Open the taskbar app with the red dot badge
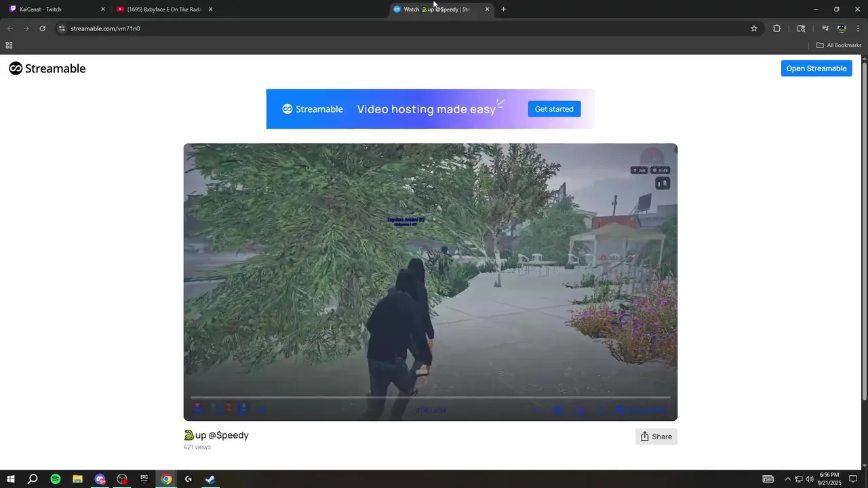The height and width of the screenshot is (488, 868). click(122, 479)
